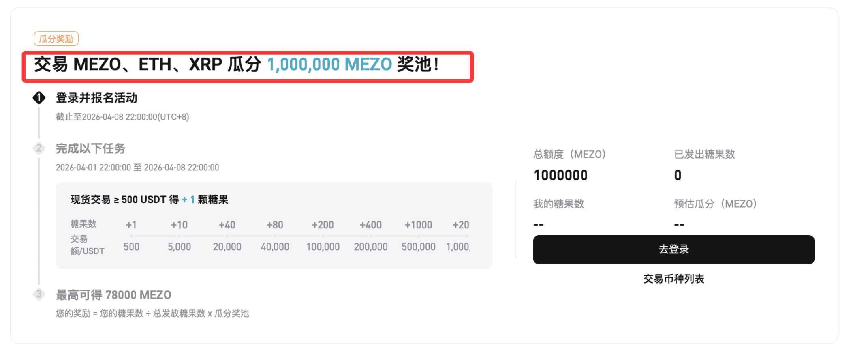Click the grey step 2 circle marker

point(39,149)
